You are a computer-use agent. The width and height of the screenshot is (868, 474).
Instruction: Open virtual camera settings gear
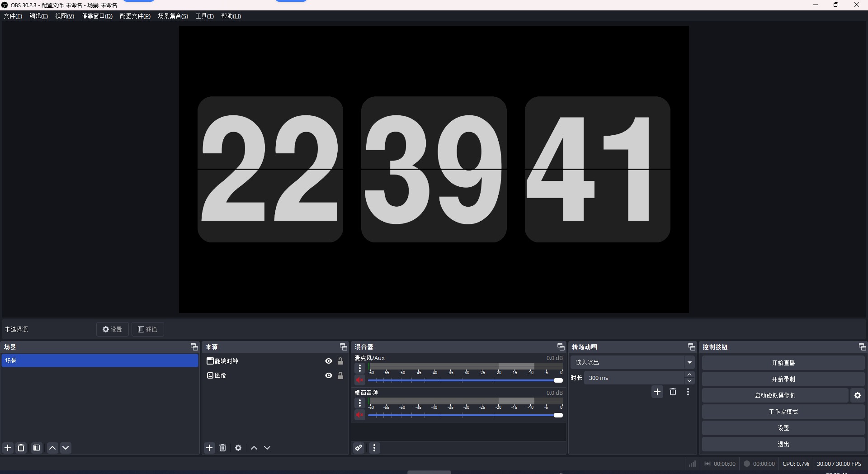point(857,395)
